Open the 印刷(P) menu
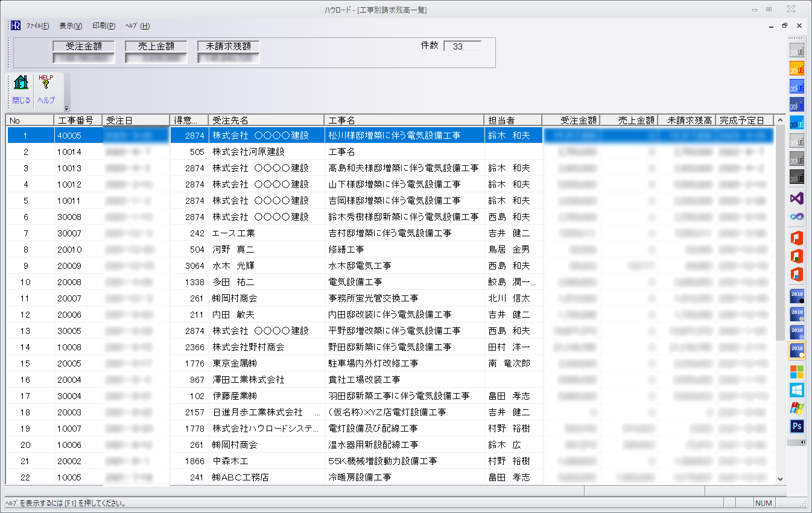 pos(104,26)
